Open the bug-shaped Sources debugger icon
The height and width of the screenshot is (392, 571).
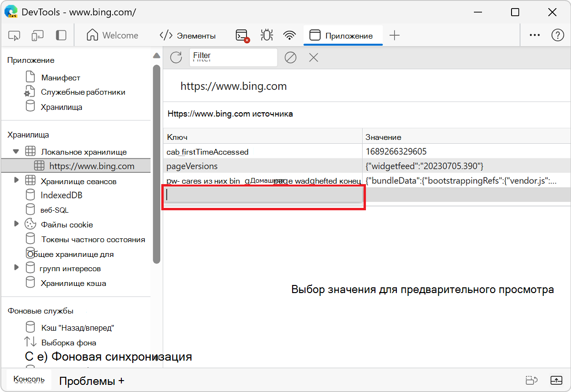[266, 36]
